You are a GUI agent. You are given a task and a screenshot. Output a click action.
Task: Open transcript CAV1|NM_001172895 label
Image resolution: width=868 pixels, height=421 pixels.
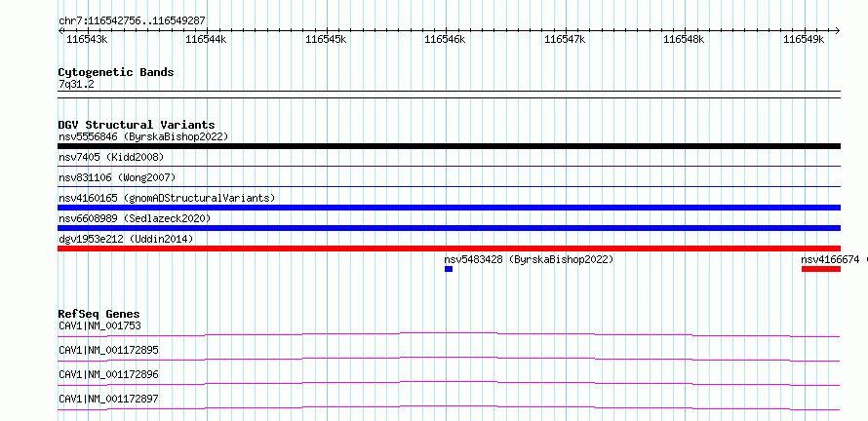(x=108, y=350)
